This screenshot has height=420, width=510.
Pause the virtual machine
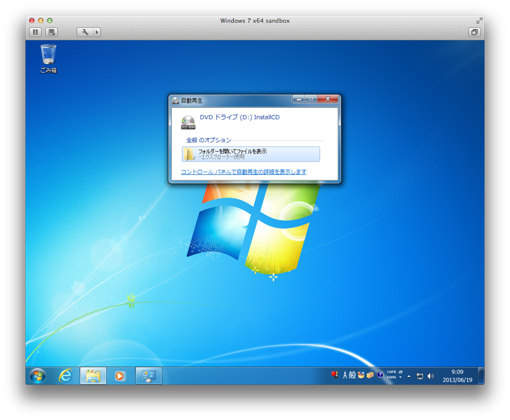(36, 32)
